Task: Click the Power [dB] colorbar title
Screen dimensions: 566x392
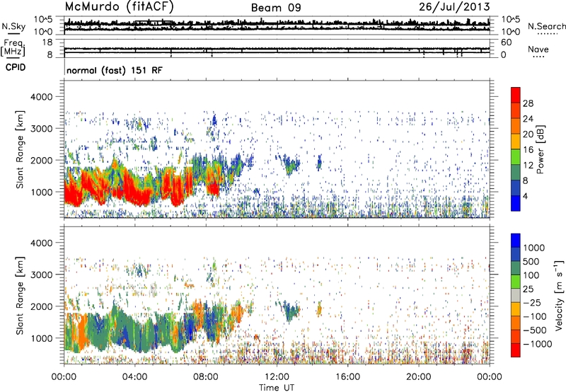Action: click(x=540, y=149)
